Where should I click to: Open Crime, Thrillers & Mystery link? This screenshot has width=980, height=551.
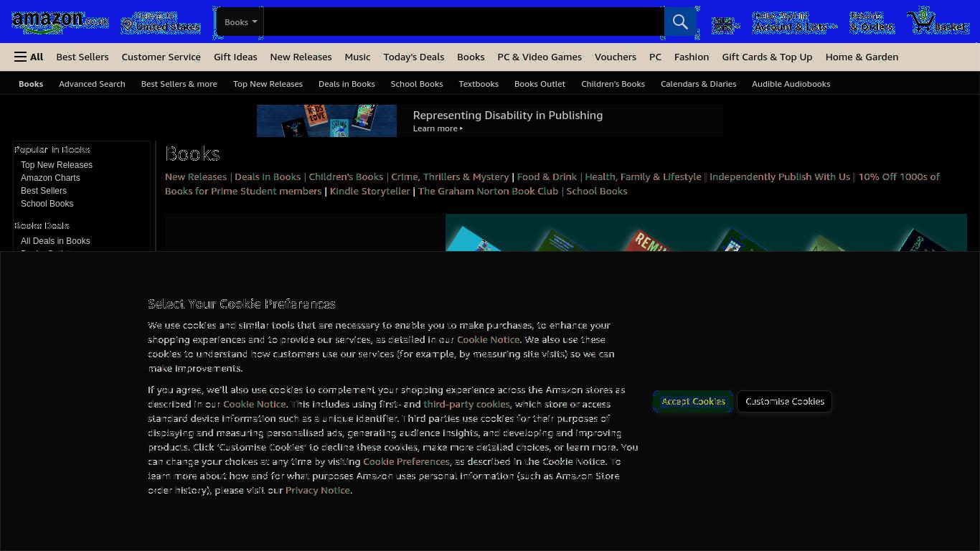point(450,176)
